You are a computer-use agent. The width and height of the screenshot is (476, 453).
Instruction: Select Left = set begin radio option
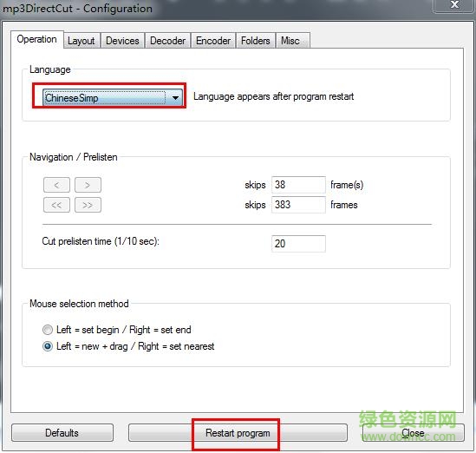(48, 330)
